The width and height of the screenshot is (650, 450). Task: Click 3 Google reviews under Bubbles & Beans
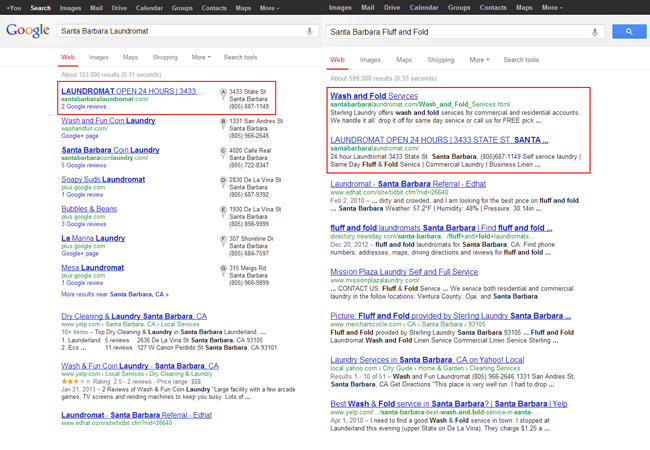84,224
